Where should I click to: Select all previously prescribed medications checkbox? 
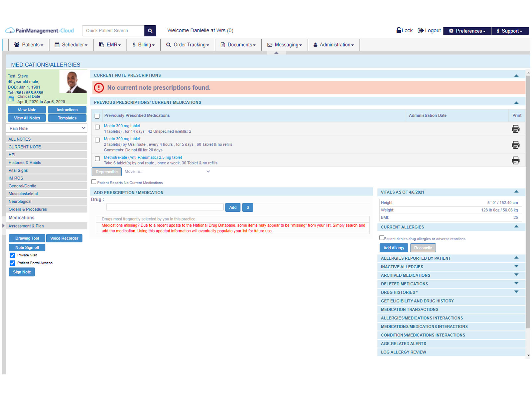click(97, 116)
